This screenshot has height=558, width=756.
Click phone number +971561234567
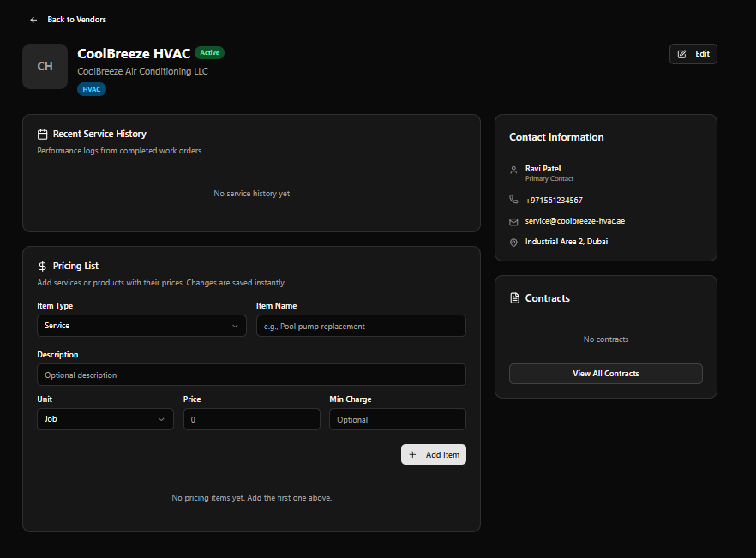point(554,201)
